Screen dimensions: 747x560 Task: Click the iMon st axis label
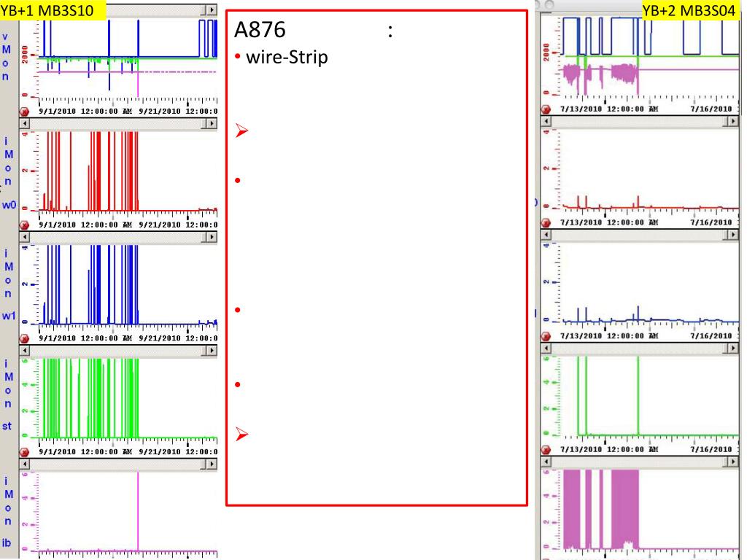pos(7,394)
